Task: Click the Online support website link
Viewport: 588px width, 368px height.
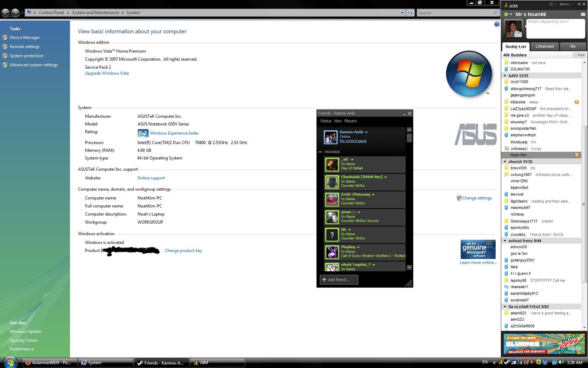Action: click(151, 178)
